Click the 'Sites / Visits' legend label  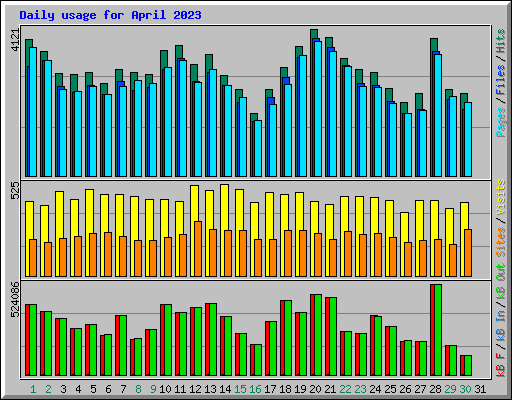[501, 218]
